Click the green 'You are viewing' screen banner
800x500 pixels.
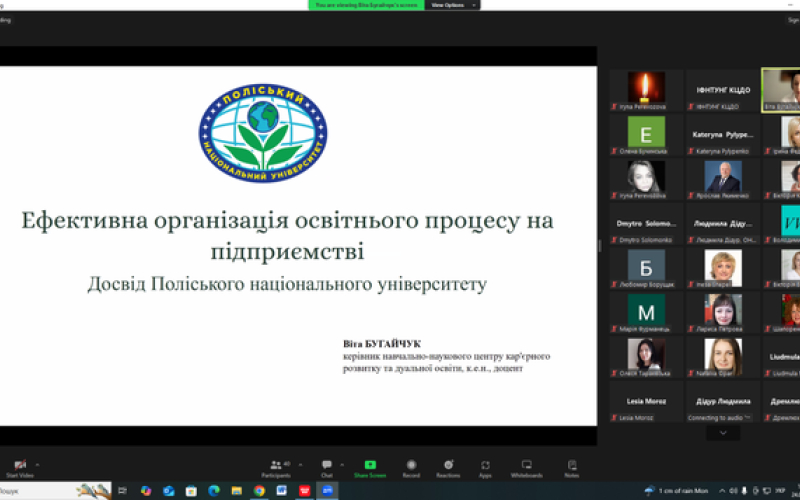[x=366, y=5]
